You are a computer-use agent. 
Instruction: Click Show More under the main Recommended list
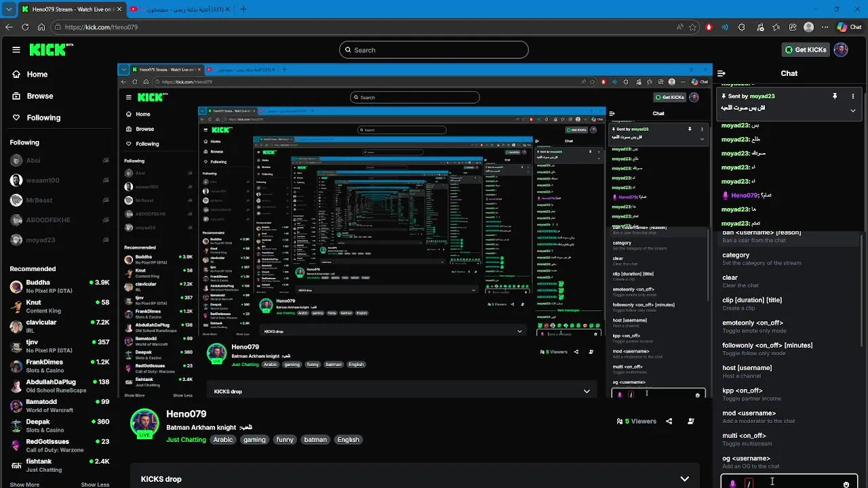[x=24, y=485]
